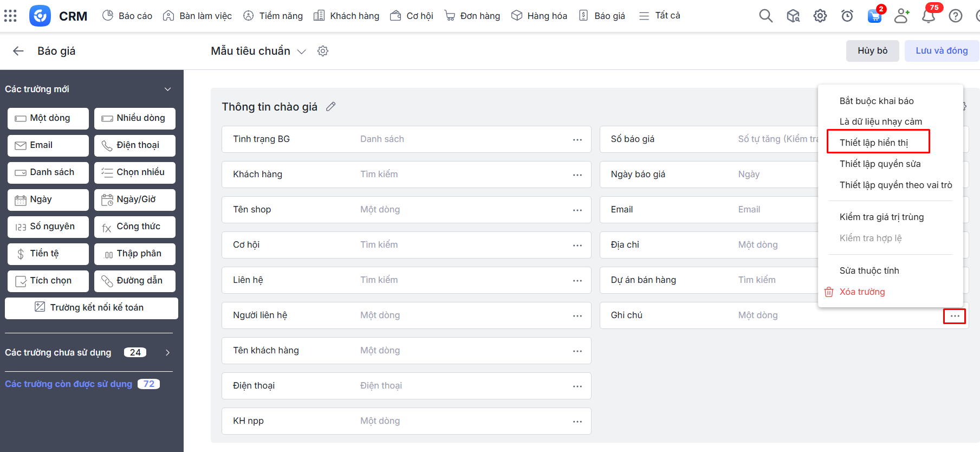This screenshot has height=452, width=980.
Task: Click the pencil icon beside Thông tin chào giá
Action: pyautogui.click(x=331, y=107)
